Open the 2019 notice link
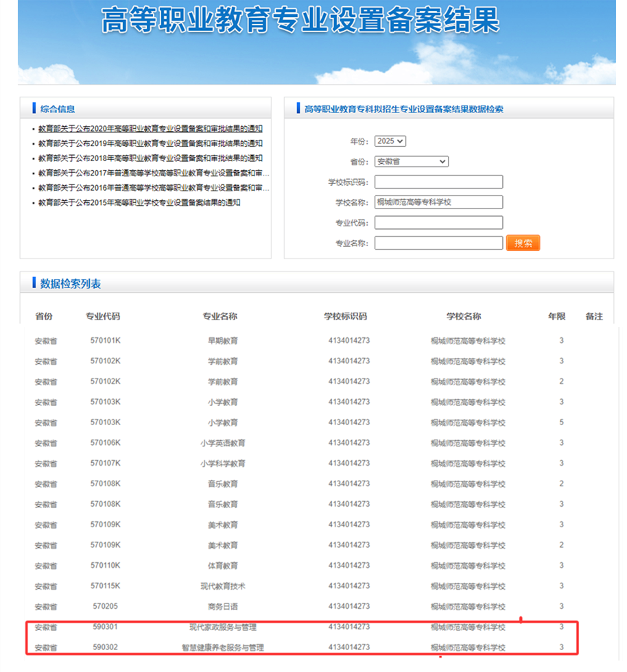 pyautogui.click(x=150, y=143)
